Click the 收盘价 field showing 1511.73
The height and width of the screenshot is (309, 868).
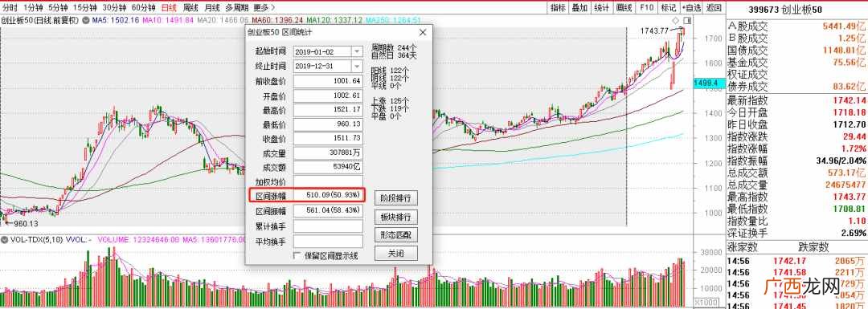click(x=328, y=139)
